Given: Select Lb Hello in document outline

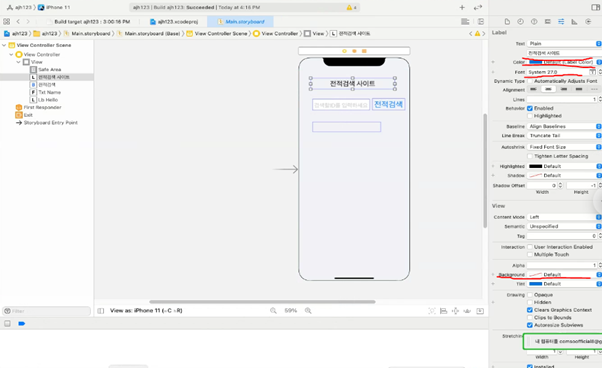Looking at the screenshot, I should (44, 100).
